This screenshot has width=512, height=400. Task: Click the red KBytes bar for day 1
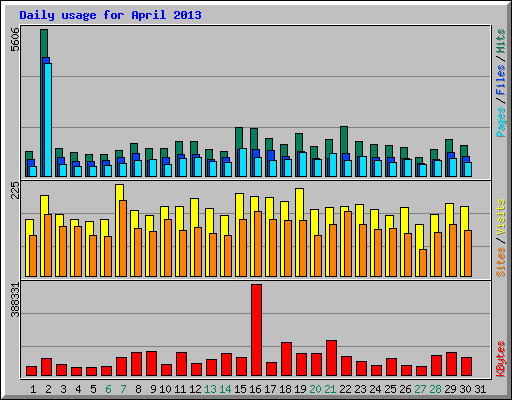point(31,371)
